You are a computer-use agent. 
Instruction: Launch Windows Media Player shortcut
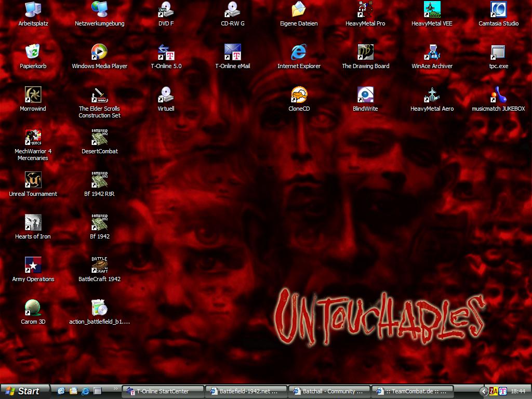(x=99, y=56)
